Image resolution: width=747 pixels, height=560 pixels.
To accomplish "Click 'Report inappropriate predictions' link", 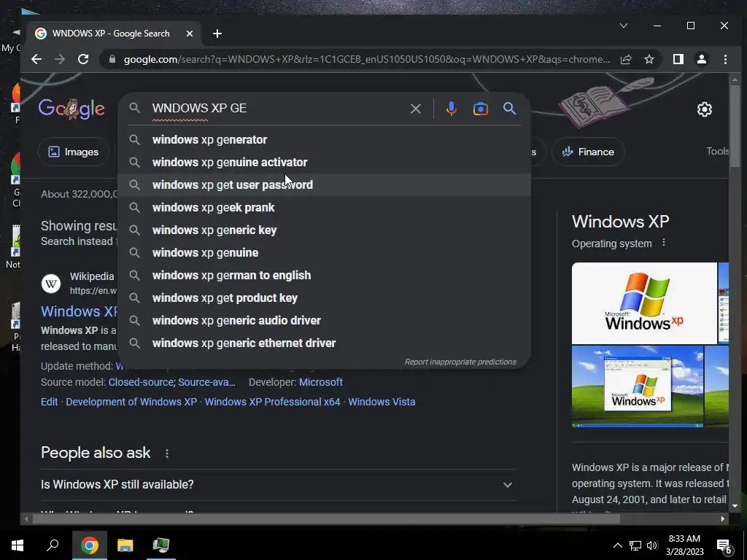I will click(460, 362).
